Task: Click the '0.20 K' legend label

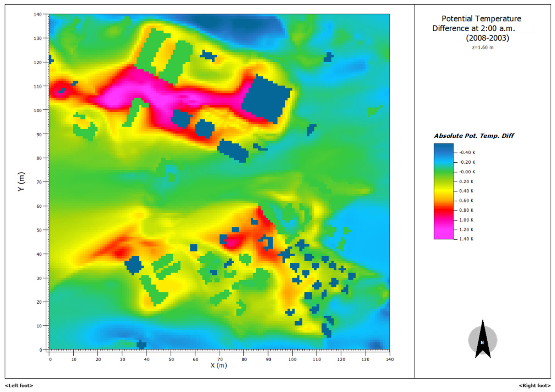Action: 466,182
